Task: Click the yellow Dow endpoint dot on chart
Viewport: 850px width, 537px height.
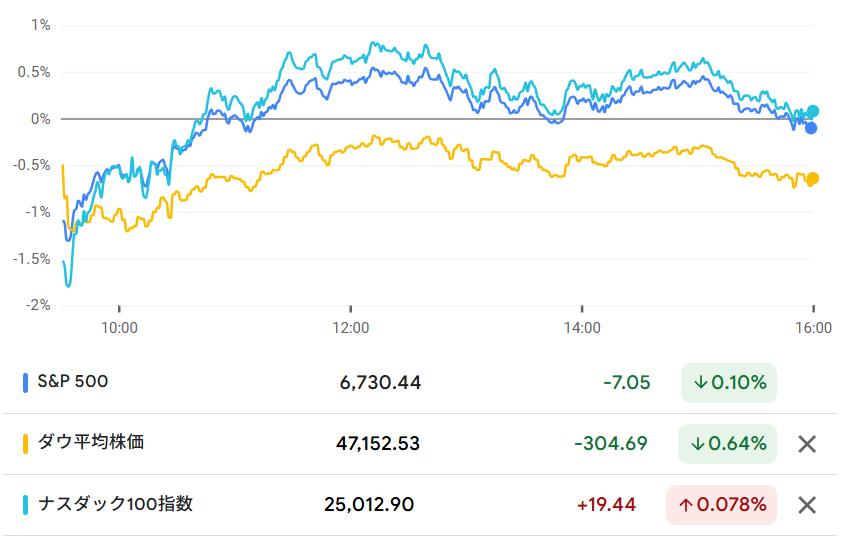Action: pyautogui.click(x=813, y=178)
